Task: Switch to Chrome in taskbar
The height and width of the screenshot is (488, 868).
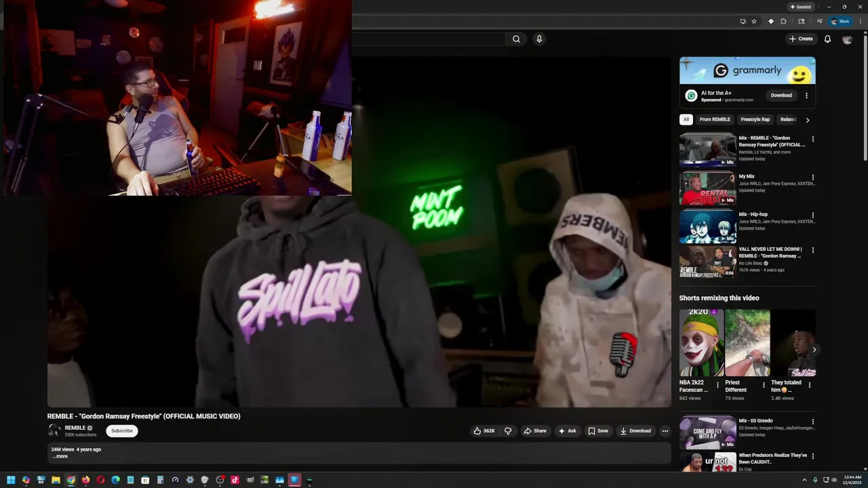Action: [71, 480]
